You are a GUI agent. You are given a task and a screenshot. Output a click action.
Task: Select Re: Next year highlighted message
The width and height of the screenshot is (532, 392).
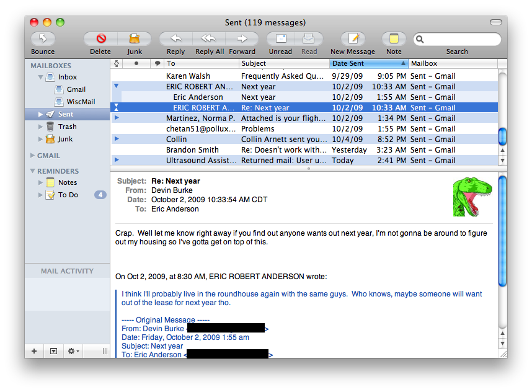[x=304, y=107]
